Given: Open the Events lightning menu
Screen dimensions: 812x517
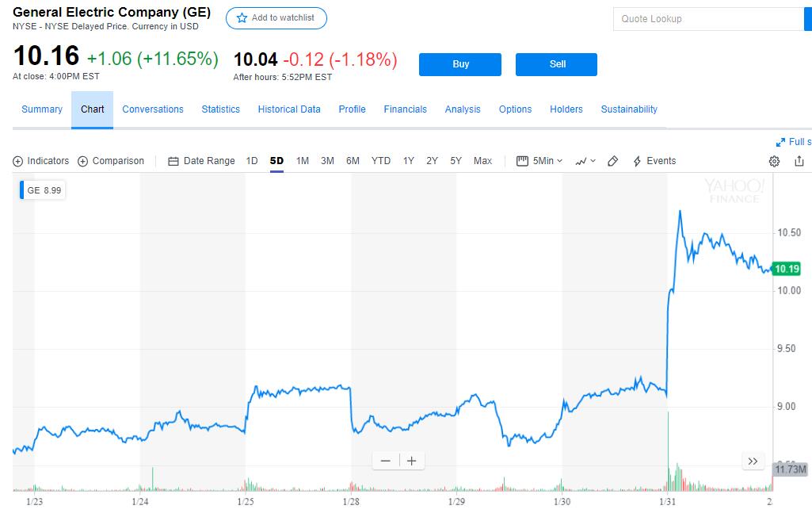Looking at the screenshot, I should point(654,161).
